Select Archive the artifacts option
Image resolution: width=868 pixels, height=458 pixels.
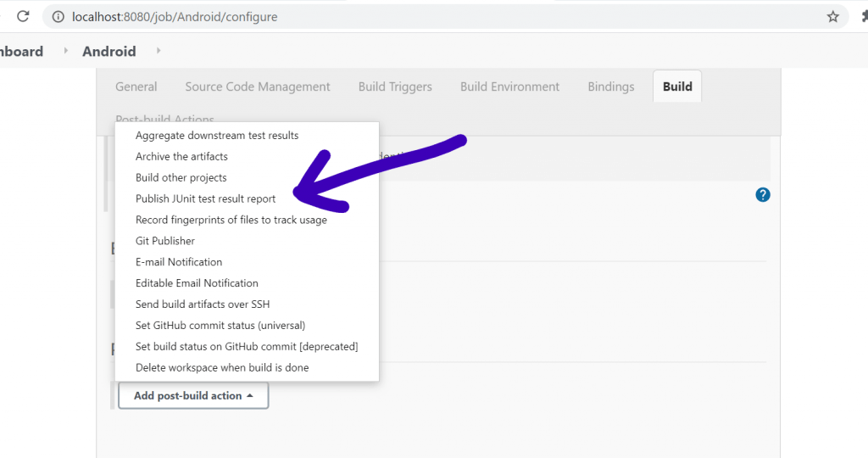click(181, 156)
